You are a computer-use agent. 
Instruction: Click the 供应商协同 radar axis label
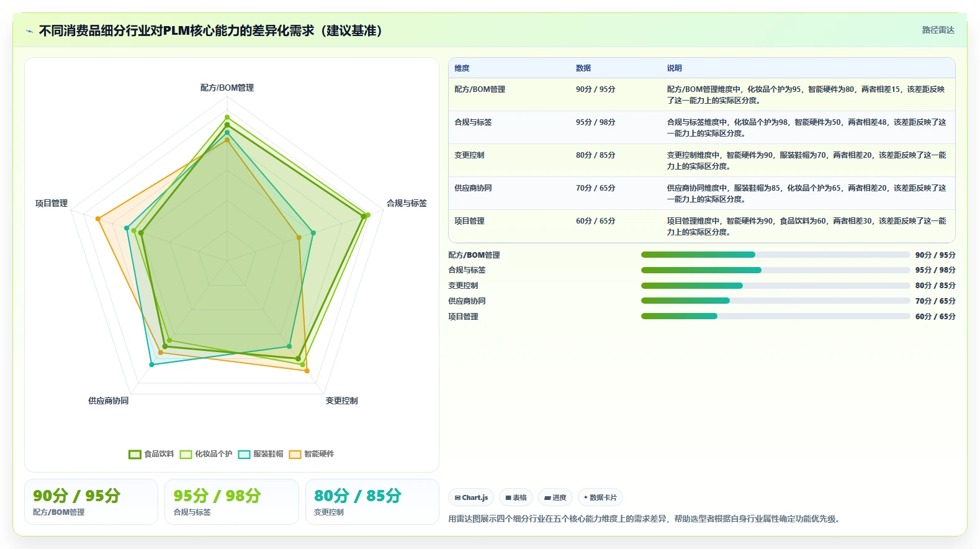point(109,401)
